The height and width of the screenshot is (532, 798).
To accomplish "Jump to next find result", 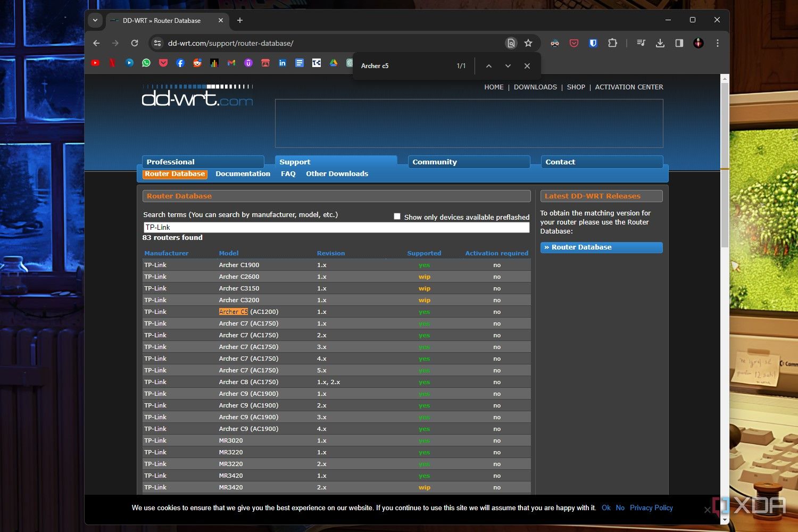I will [508, 66].
